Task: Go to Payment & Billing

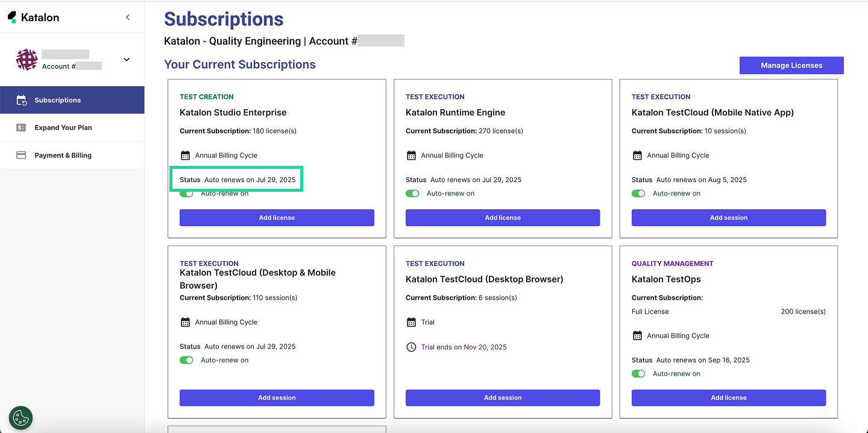Action: click(x=63, y=156)
